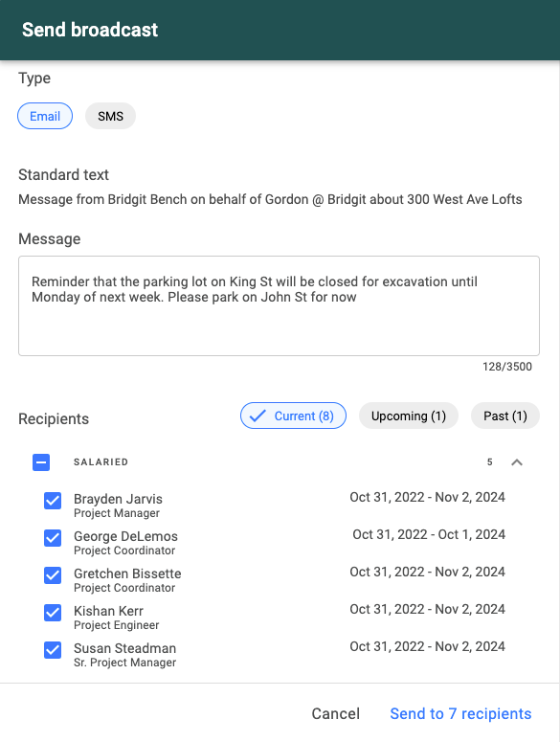The width and height of the screenshot is (560, 742).
Task: Click the Cancel button
Action: 335,713
